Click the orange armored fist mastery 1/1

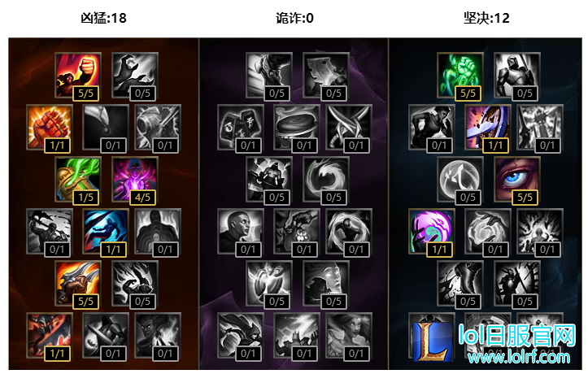(x=50, y=128)
